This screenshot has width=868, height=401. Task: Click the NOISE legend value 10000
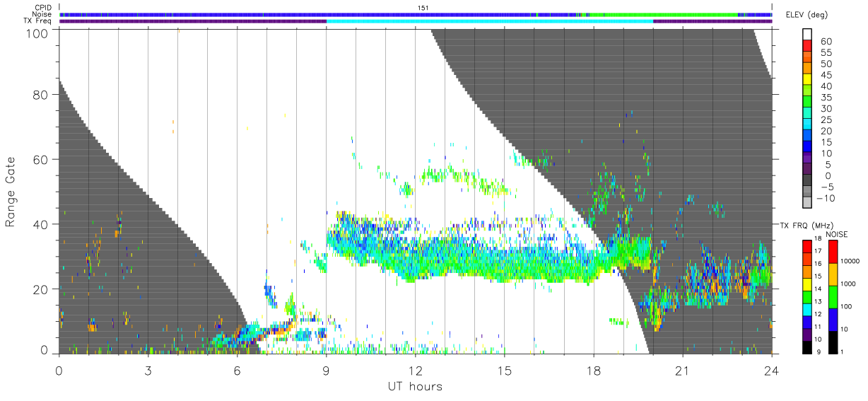849,261
